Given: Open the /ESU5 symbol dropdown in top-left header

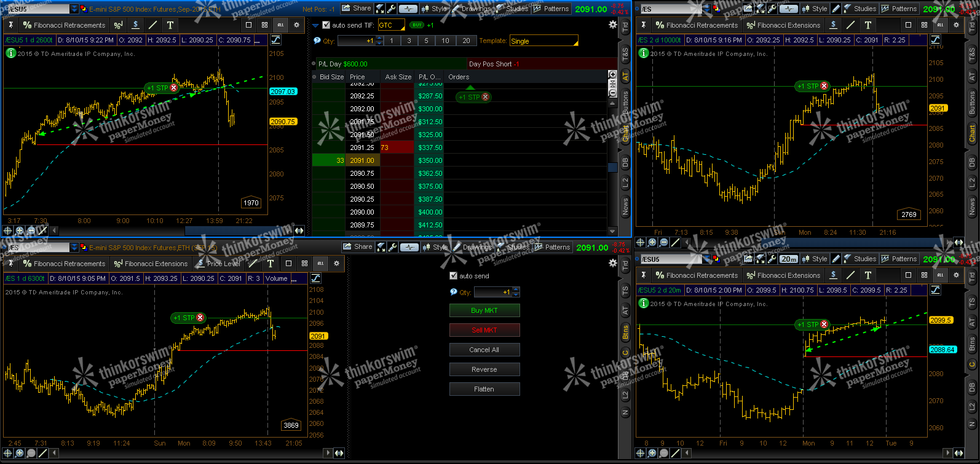Looking at the screenshot, I should coord(74,9).
